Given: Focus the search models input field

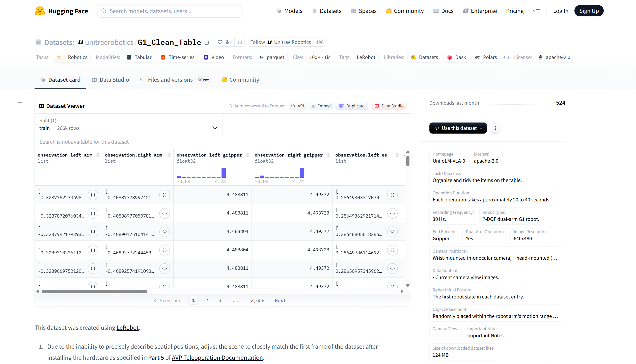Looking at the screenshot, I should [170, 11].
